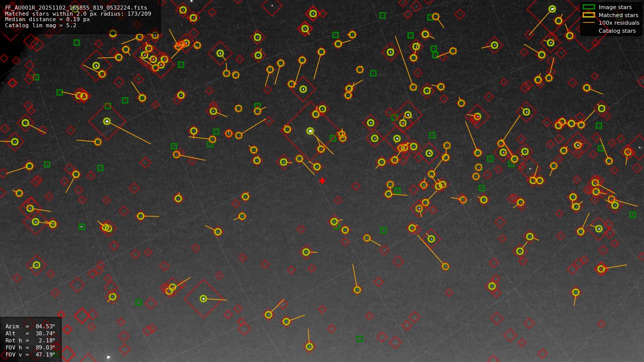Viewport: 644px width, 362px height.
Task: Click the '100x residuals' legend label
Action: [619, 23]
